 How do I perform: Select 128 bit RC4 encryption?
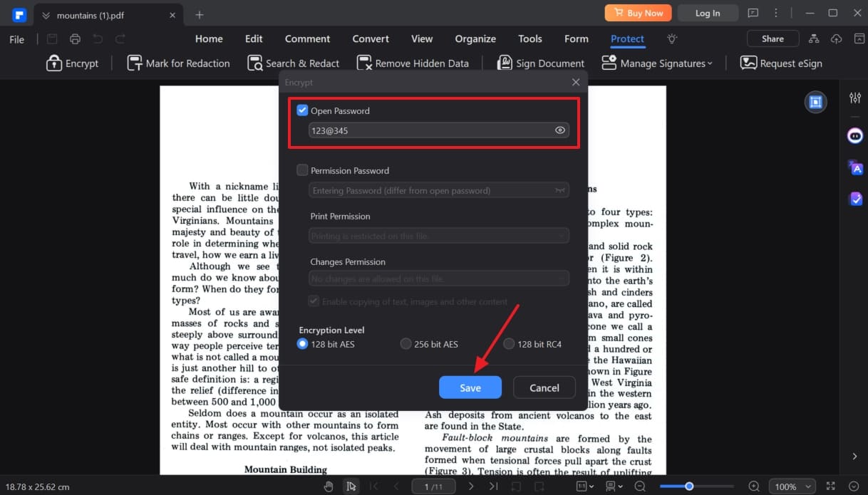tap(509, 344)
